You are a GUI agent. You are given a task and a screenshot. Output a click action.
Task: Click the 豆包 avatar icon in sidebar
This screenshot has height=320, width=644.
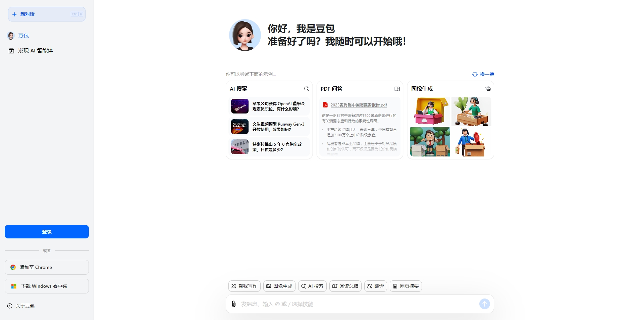[x=11, y=36]
